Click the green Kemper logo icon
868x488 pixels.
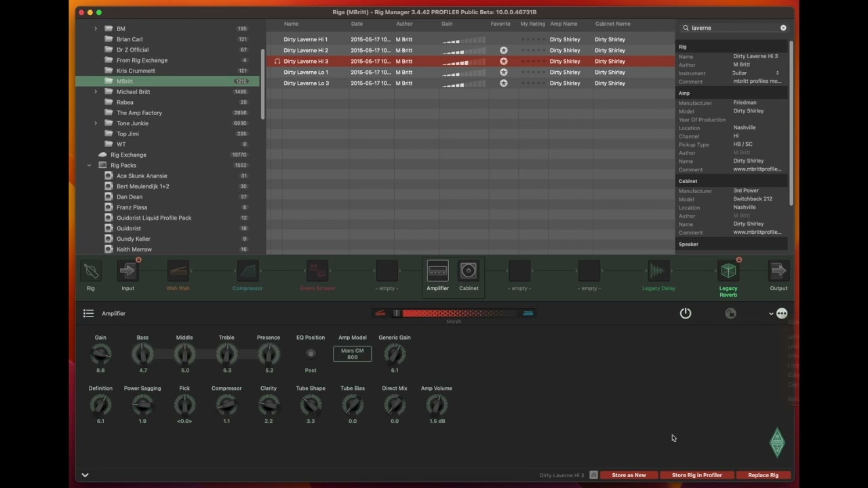[777, 442]
